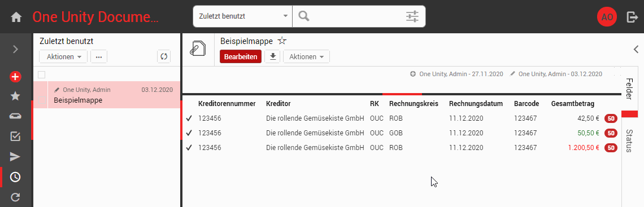Click the logout icon in header
644x207 pixels.
coord(632,17)
